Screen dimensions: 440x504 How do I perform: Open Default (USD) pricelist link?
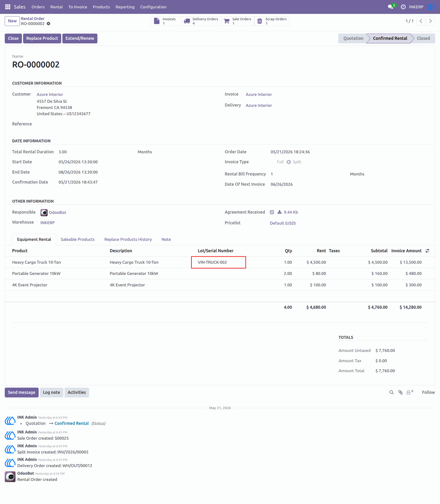coord(283,223)
